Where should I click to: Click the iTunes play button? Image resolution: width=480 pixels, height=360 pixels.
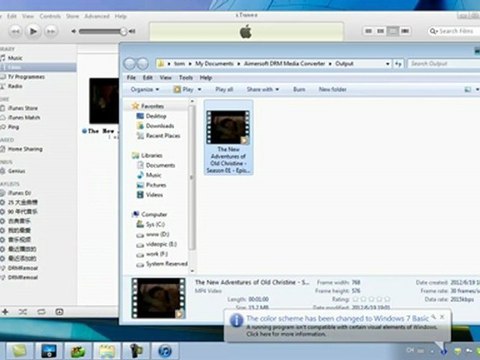[33, 31]
